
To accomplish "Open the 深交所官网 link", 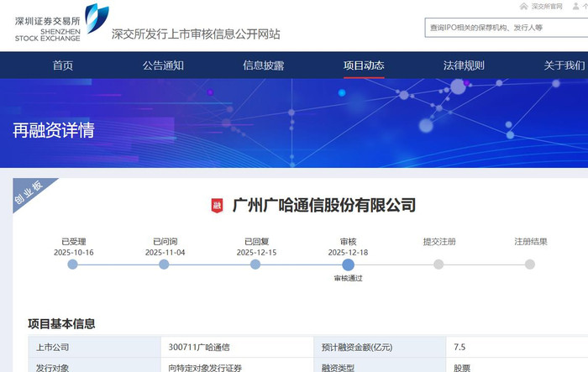I will click(551, 7).
